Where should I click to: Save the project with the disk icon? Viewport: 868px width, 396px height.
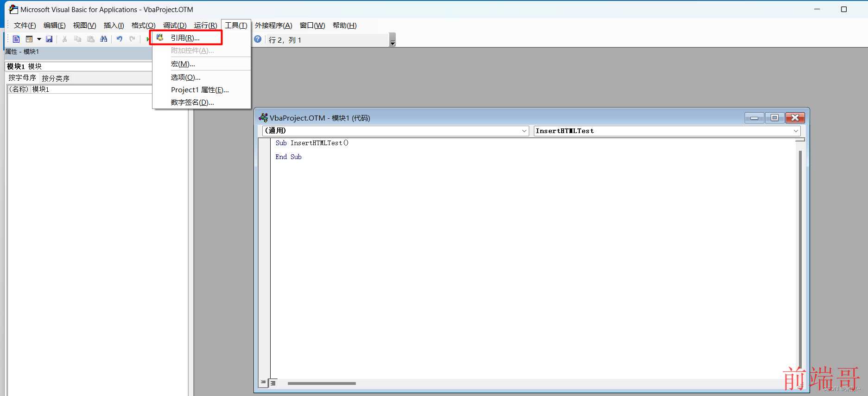tap(49, 39)
